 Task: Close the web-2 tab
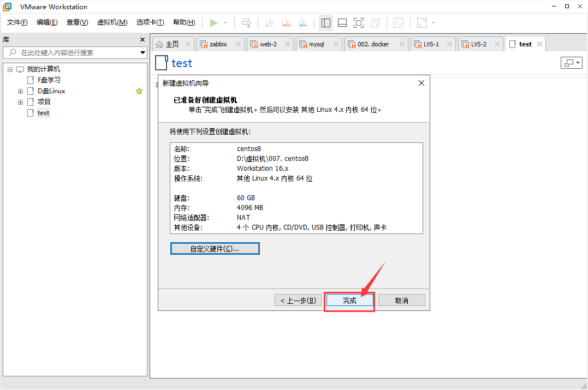(287, 44)
